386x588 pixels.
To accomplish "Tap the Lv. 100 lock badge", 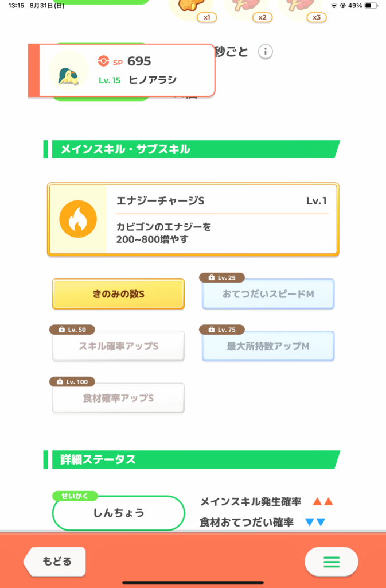I will tap(72, 382).
